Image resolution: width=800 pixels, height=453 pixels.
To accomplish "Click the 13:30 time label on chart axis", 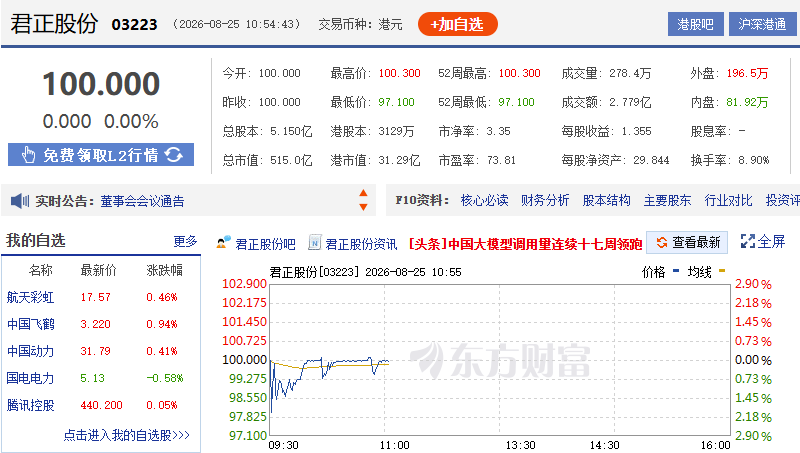I will point(520,445).
